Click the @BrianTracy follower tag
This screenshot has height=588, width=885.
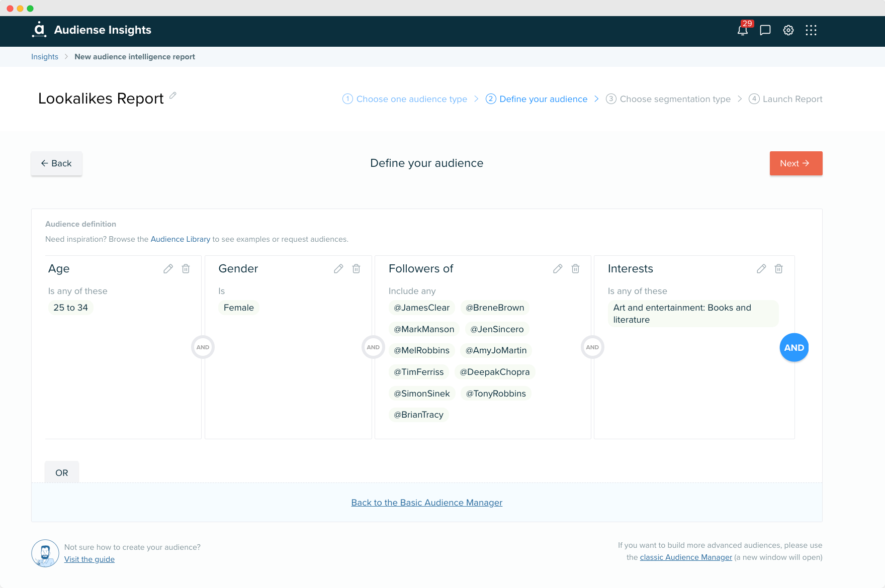(x=419, y=415)
